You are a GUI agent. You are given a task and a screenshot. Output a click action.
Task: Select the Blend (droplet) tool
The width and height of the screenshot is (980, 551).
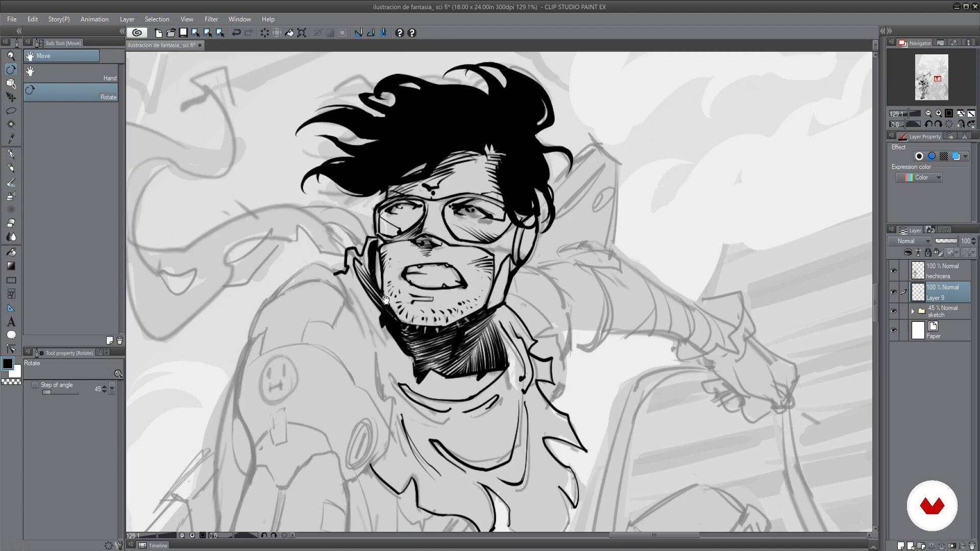tap(11, 237)
